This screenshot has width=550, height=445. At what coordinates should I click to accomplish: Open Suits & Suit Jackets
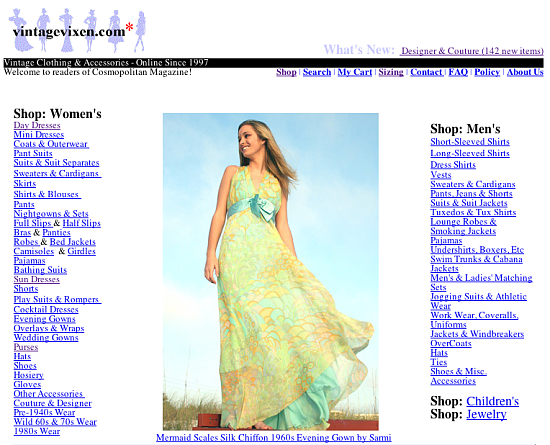469,203
